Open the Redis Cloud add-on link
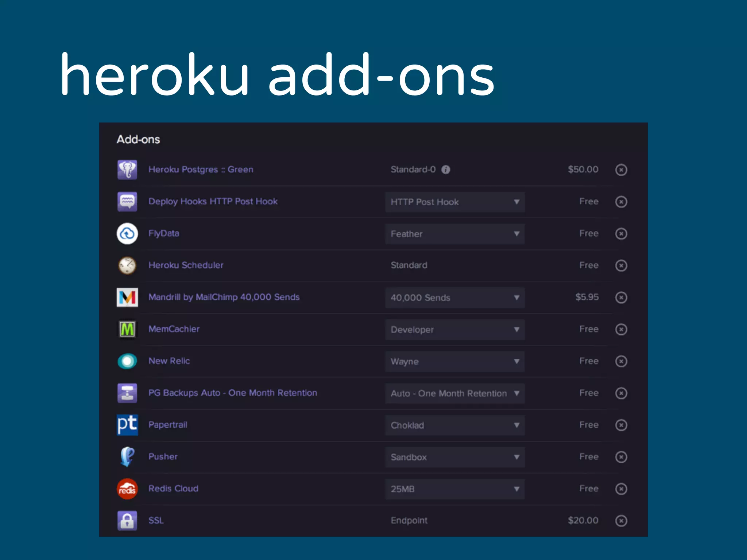The width and height of the screenshot is (747, 560). point(173,489)
